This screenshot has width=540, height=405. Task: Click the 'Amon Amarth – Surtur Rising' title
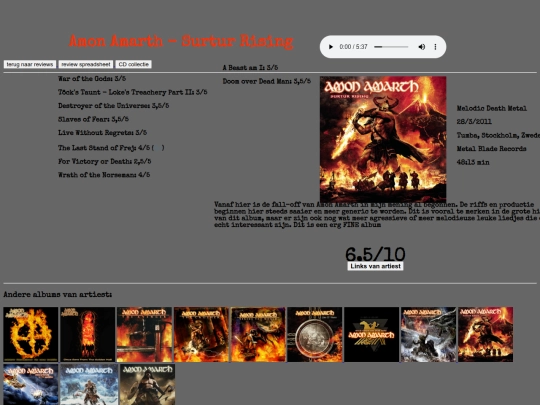[x=181, y=41]
